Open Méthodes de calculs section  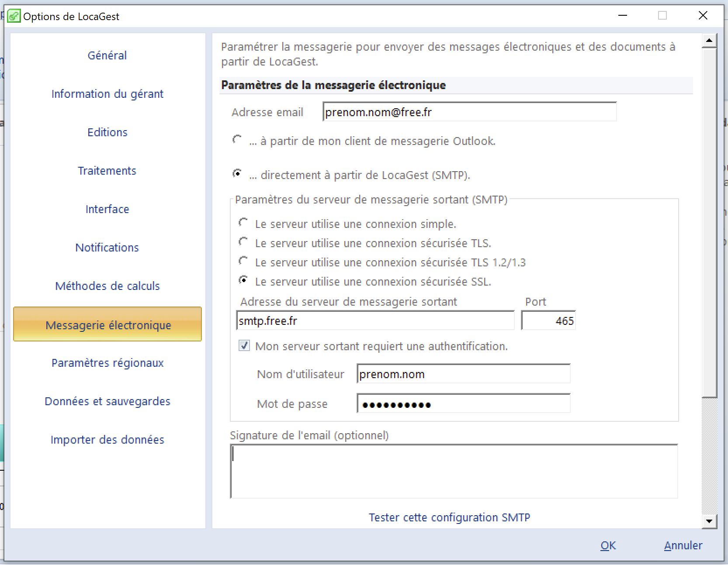click(107, 286)
